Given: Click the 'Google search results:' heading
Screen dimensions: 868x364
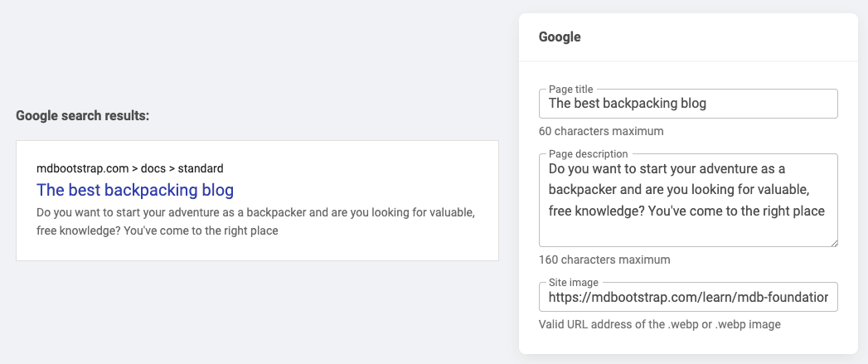Looking at the screenshot, I should click(x=83, y=116).
